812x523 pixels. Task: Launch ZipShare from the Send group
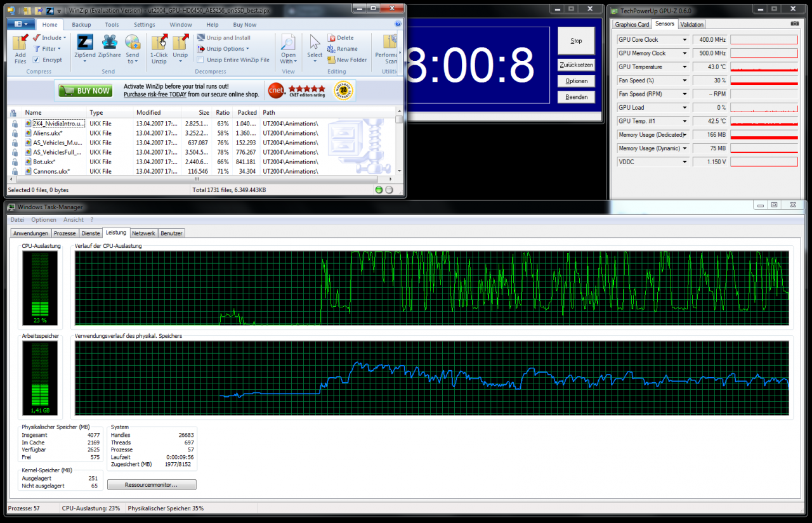tap(109, 42)
